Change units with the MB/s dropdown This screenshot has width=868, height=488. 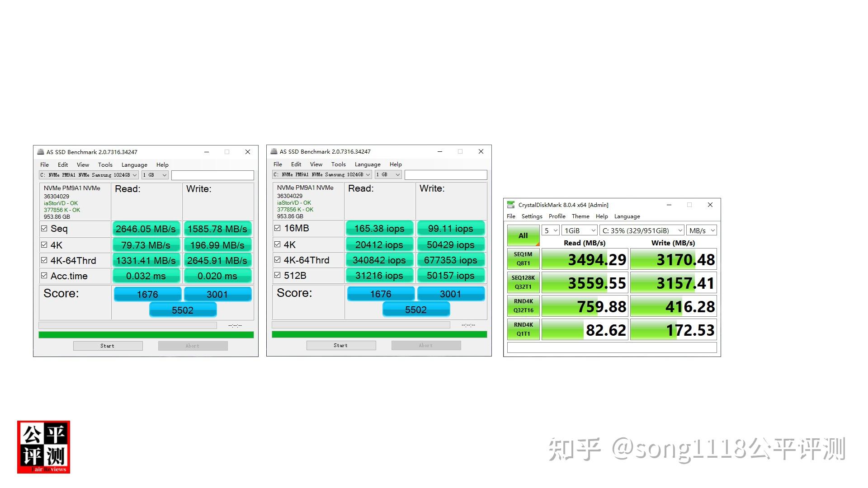(701, 230)
